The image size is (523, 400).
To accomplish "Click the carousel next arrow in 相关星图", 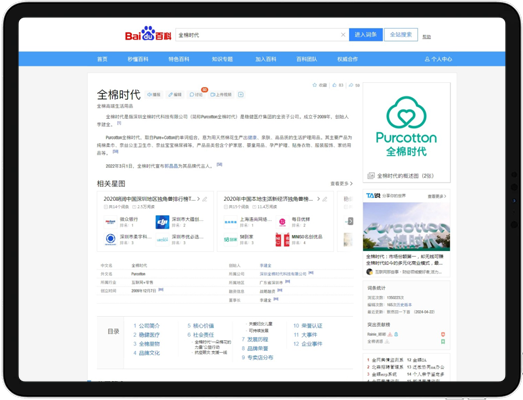I will point(350,221).
